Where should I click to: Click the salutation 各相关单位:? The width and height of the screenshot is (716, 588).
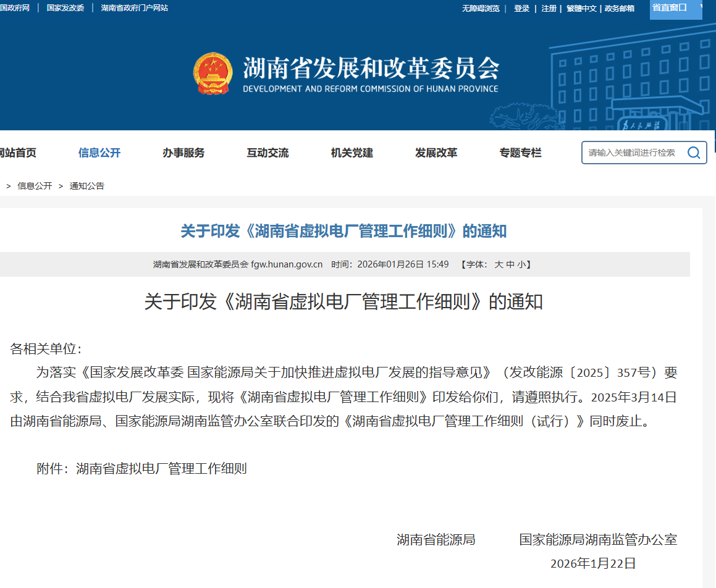tap(46, 349)
